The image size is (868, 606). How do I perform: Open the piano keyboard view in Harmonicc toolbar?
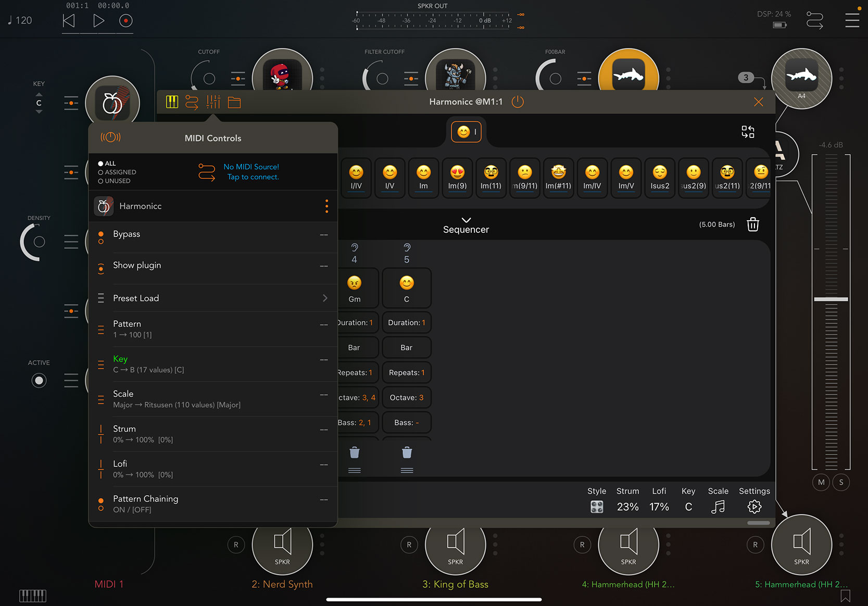172,102
